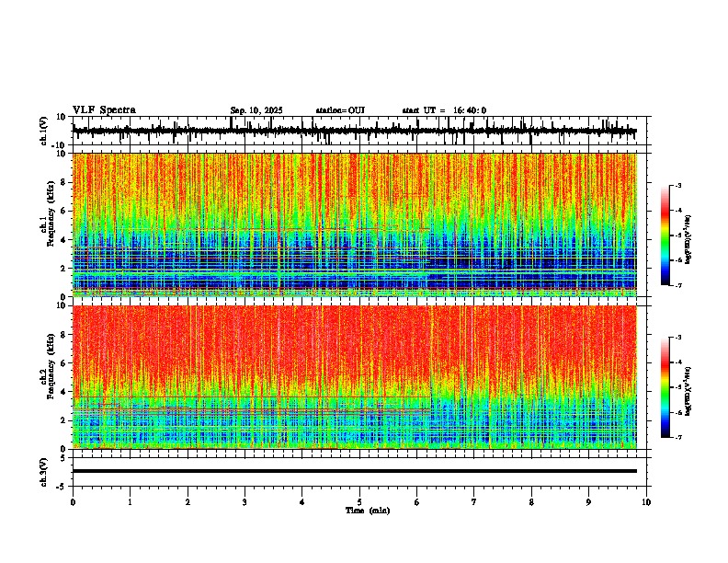This screenshot has height=563, width=728.
Task: Click the ch.2 "Frequency (kHz)" axis label
Action: point(51,365)
